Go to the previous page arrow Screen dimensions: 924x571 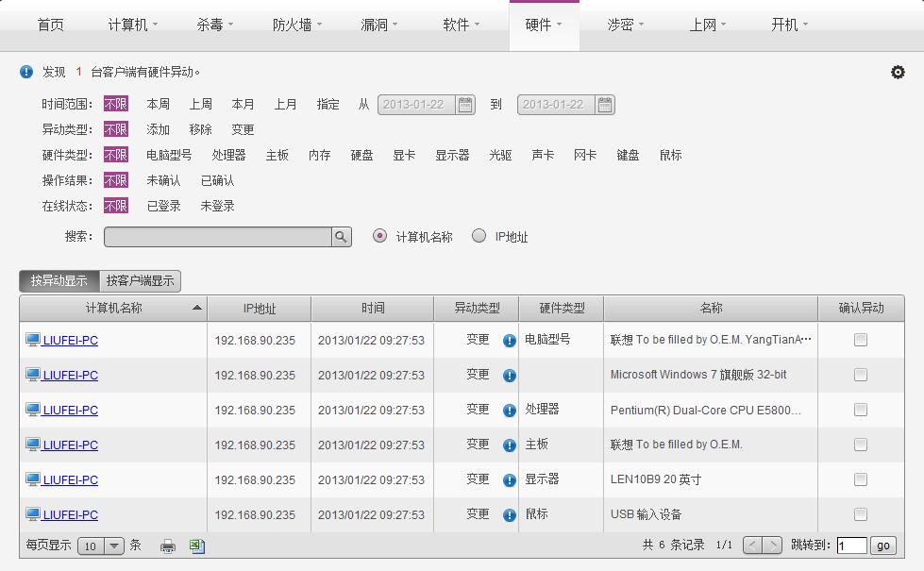[752, 546]
